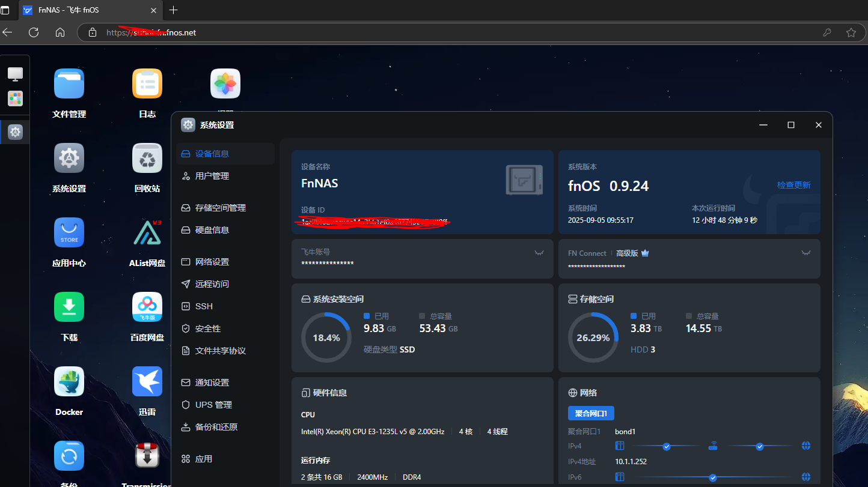Open the 迅雷 Xunlei app icon
This screenshot has width=868, height=487.
(147, 381)
